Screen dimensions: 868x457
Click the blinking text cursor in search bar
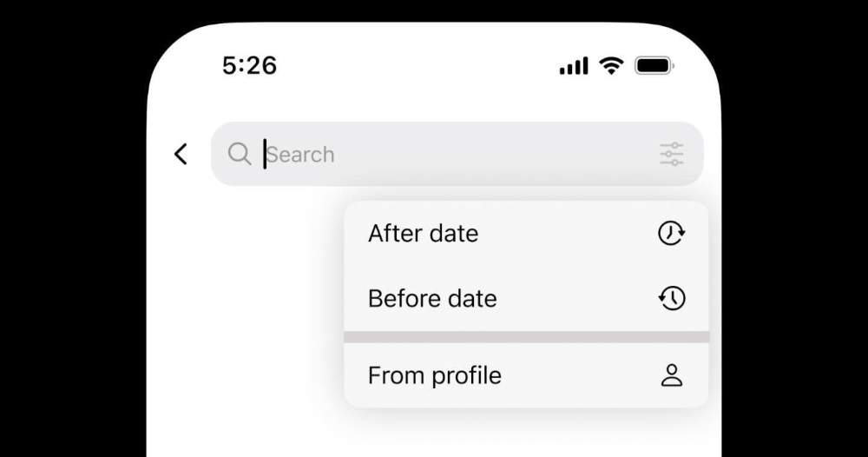pyautogui.click(x=265, y=154)
